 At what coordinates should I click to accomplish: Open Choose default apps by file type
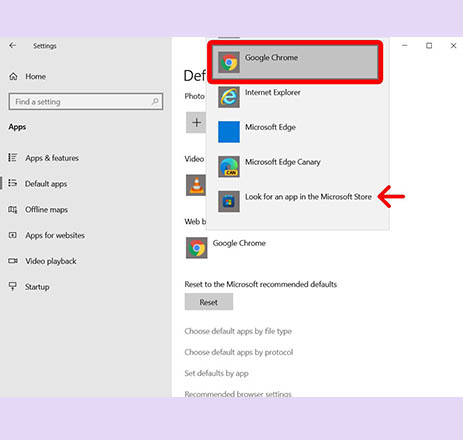(238, 331)
